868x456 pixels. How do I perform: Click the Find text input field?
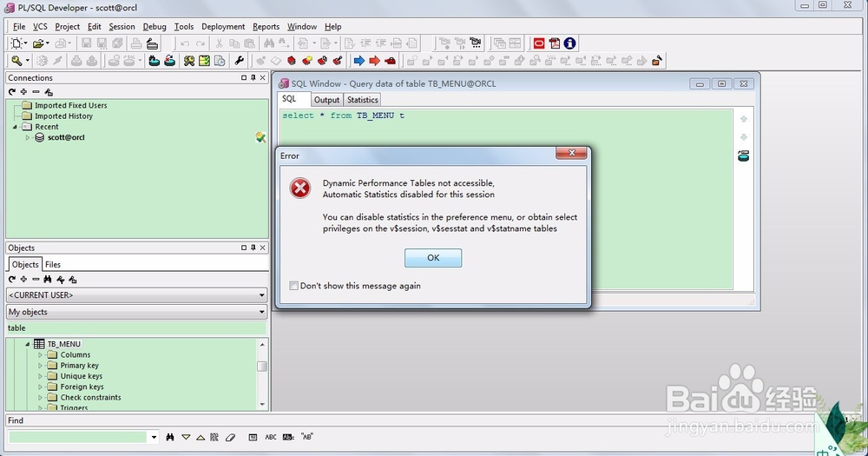pos(78,437)
